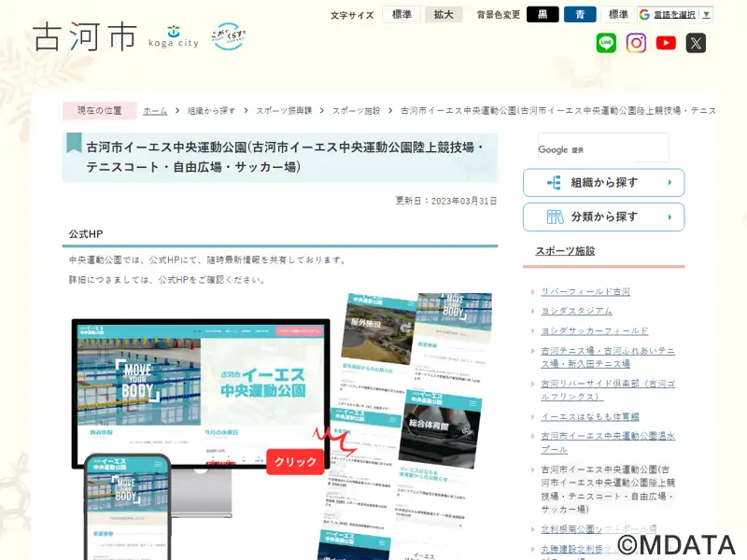Image resolution: width=747 pixels, height=560 pixels.
Task: Click the round slogan logo beside koga city
Action: [229, 36]
